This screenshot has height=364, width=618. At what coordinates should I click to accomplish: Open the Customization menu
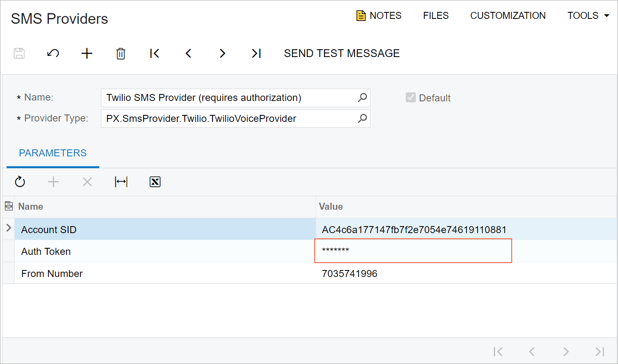click(x=508, y=16)
